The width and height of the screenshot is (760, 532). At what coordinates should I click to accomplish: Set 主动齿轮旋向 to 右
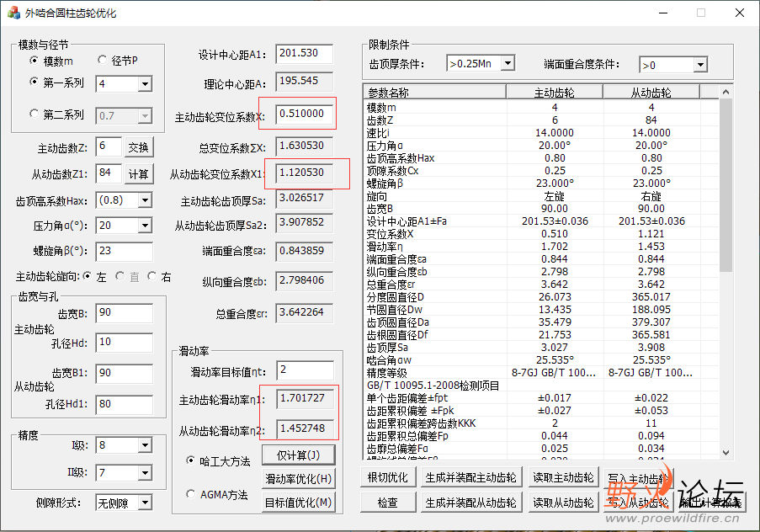point(151,276)
